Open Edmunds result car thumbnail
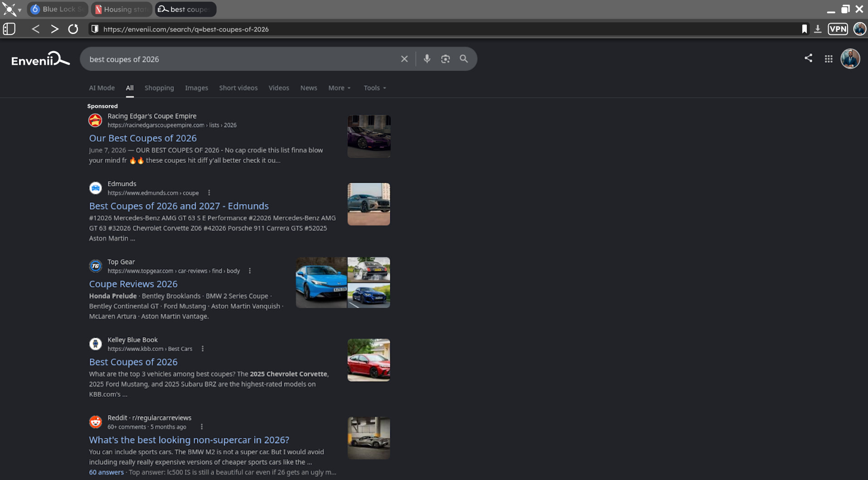 click(369, 204)
